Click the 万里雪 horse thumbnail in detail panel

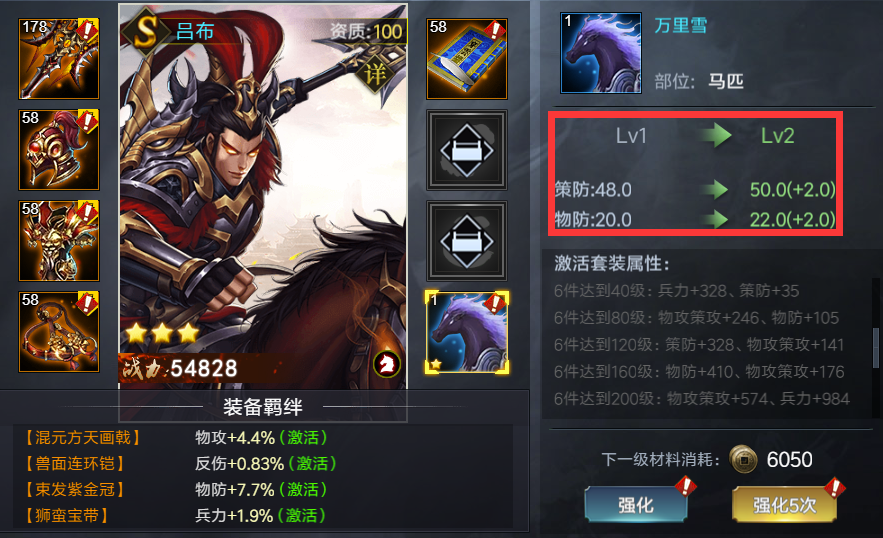coord(601,53)
